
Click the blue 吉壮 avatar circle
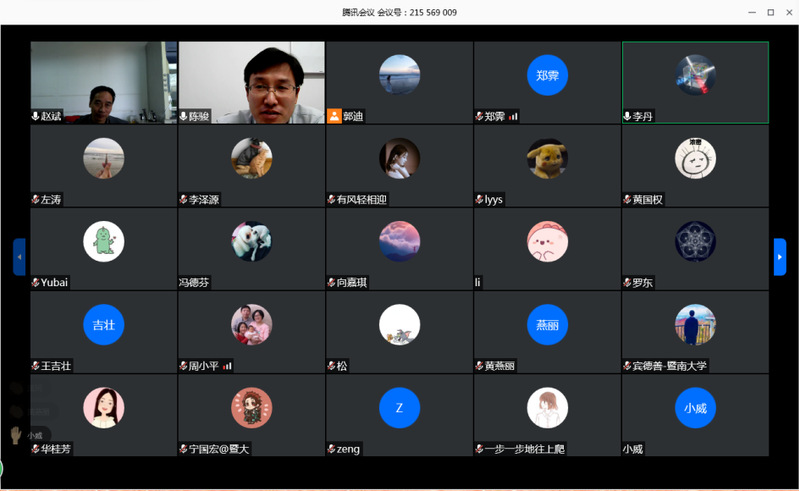point(103,324)
